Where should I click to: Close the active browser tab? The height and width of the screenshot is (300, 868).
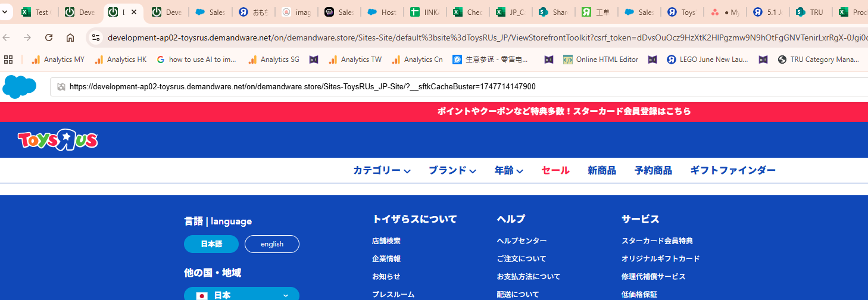(134, 12)
